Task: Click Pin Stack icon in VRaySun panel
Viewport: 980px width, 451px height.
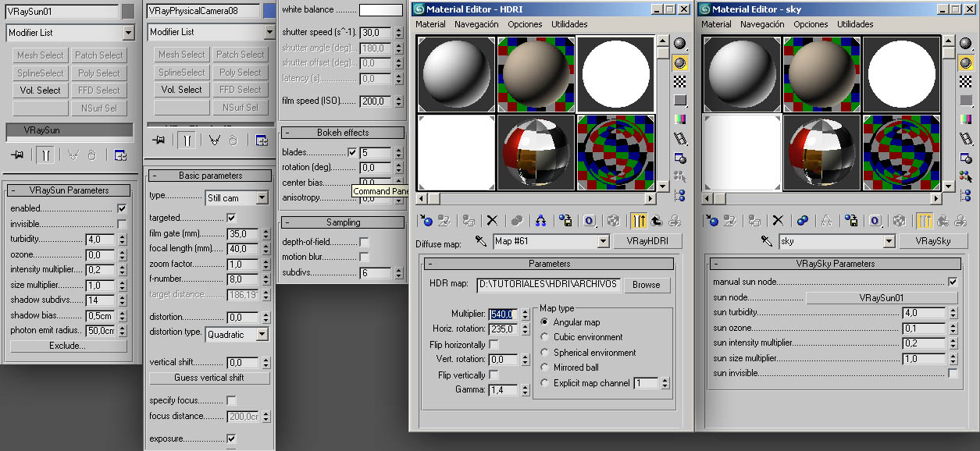Action: pos(18,155)
